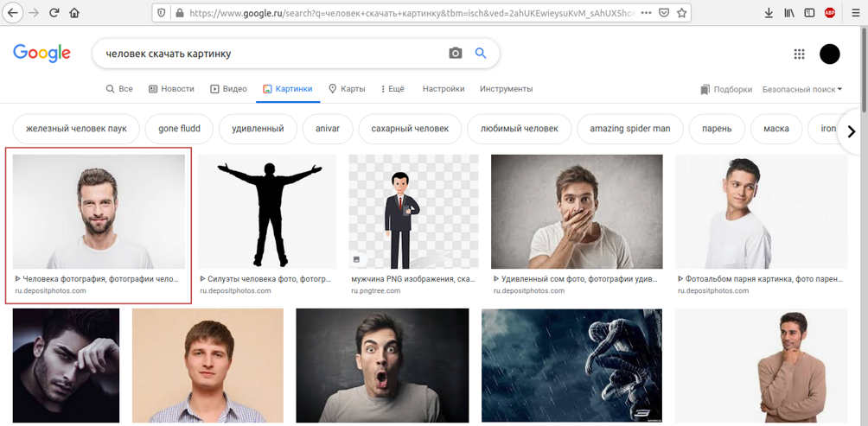868x426 pixels.
Task: Open the black Spider-Man in rain thumbnail
Action: (571, 366)
